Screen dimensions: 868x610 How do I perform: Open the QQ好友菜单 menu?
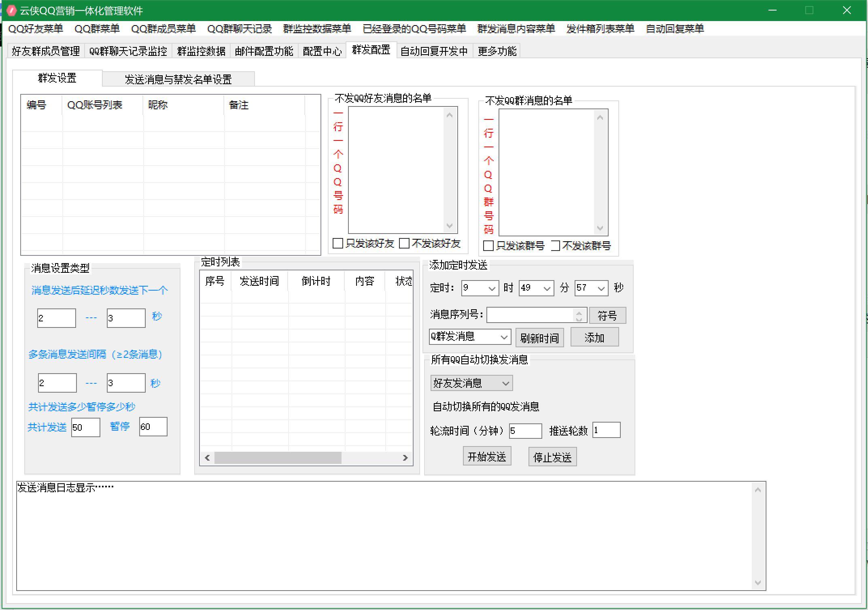coord(36,29)
